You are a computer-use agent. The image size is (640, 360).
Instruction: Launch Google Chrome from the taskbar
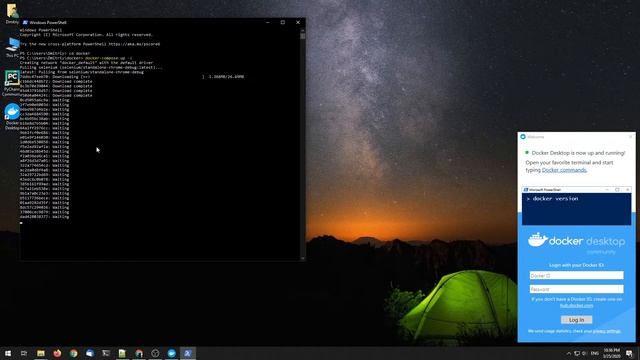click(73, 353)
